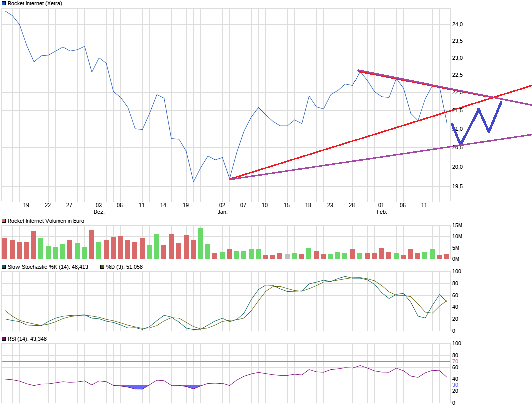Screen dimensions: 532x408
Task: Click the blue Rocket Internet (Xetra) legend icon
Action: point(4,3)
